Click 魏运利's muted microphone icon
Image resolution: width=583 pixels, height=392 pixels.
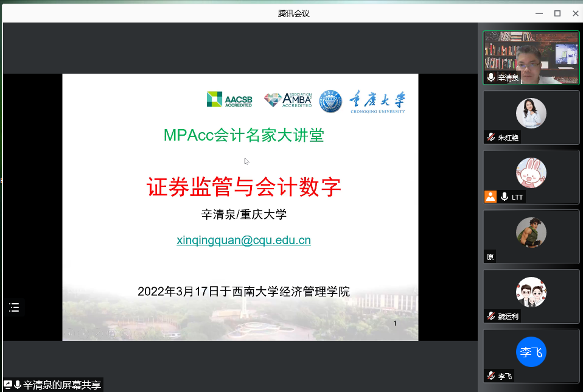click(x=491, y=317)
